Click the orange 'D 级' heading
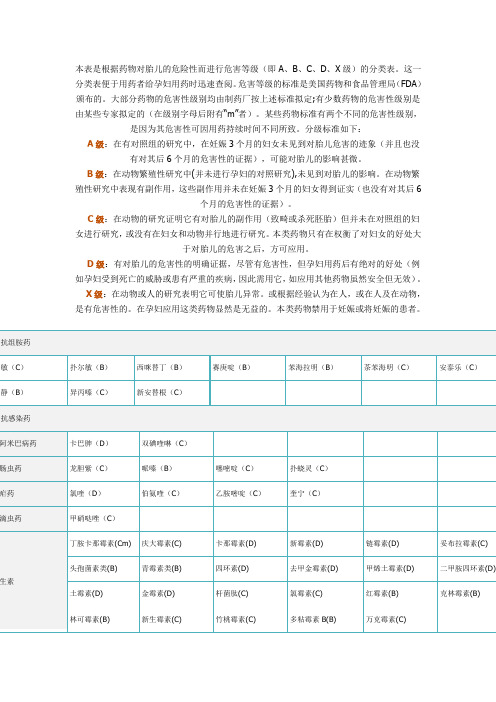This screenshot has width=496, height=702. (96, 264)
